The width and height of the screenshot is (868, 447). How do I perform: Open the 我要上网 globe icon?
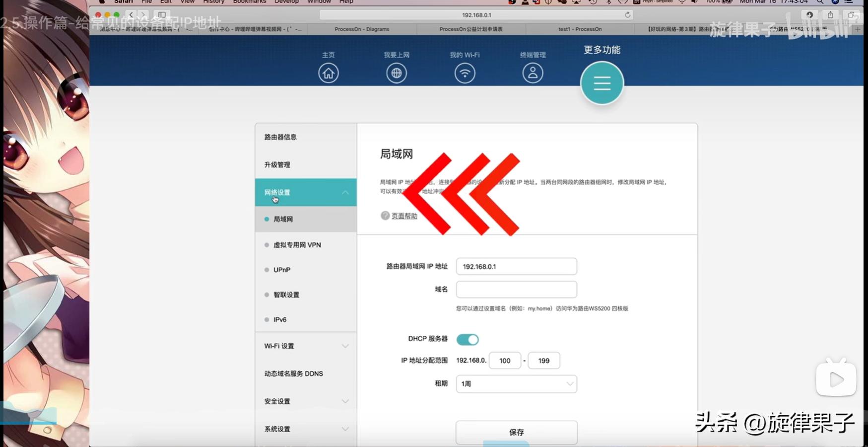pos(396,73)
